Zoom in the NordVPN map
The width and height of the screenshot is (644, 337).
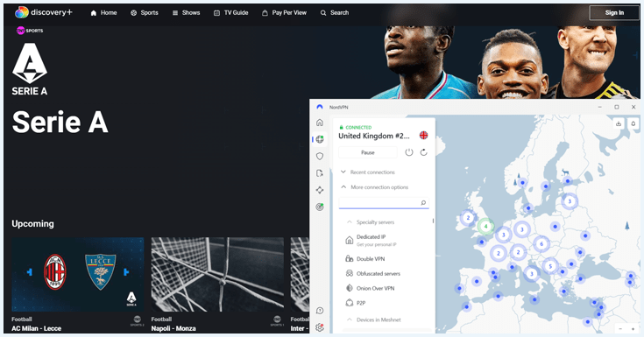pyautogui.click(x=633, y=329)
